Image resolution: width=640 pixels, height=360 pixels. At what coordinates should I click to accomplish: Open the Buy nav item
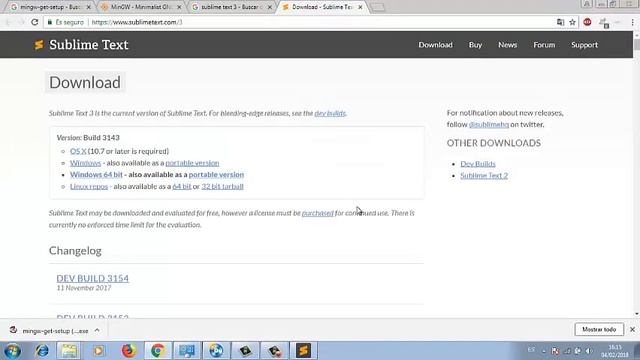click(x=475, y=45)
